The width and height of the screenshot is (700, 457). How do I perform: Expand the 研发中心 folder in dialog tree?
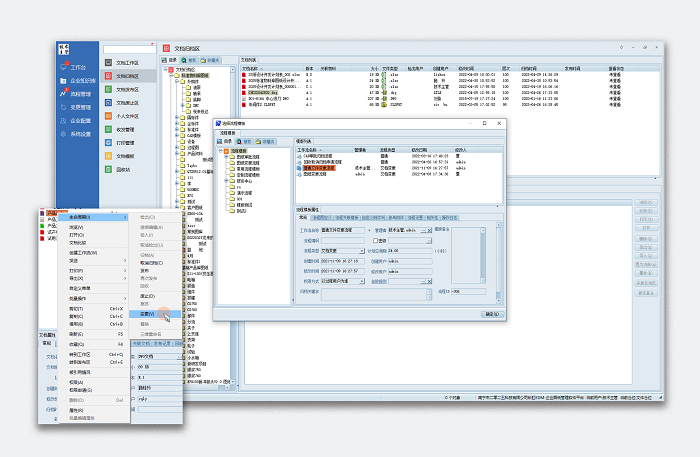pyautogui.click(x=226, y=181)
